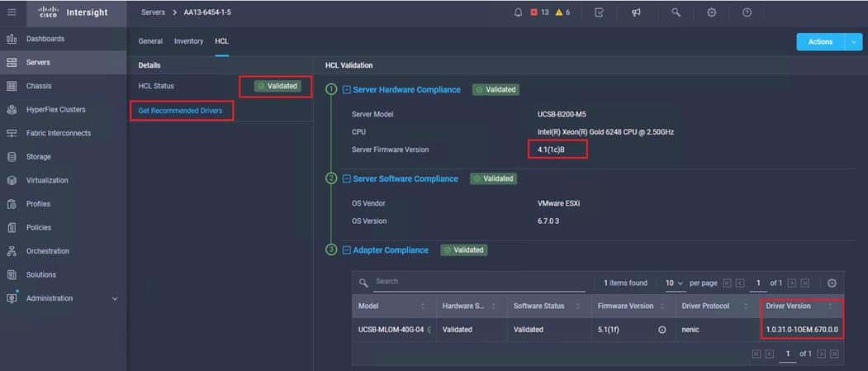Open the Actions dropdown arrow
The width and height of the screenshot is (868, 371).
tap(853, 42)
